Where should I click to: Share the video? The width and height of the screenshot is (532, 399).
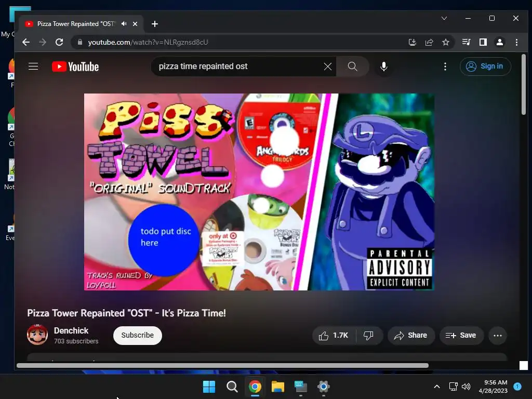(x=411, y=335)
